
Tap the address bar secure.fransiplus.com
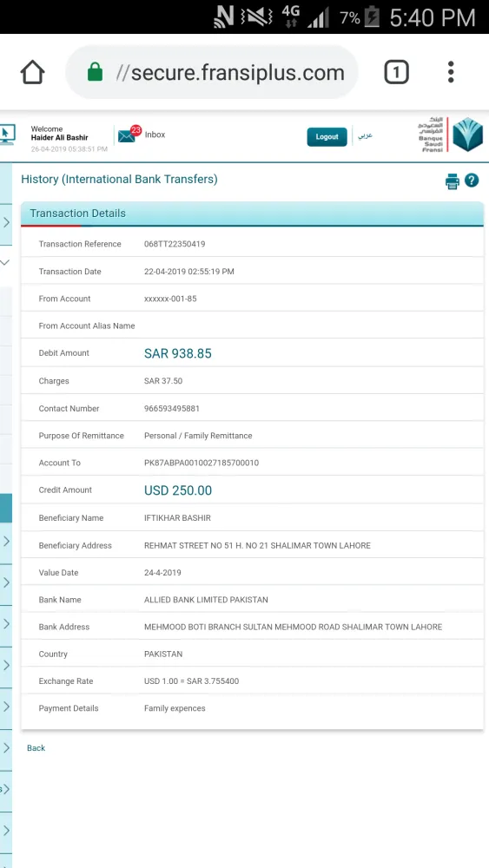coord(212,72)
